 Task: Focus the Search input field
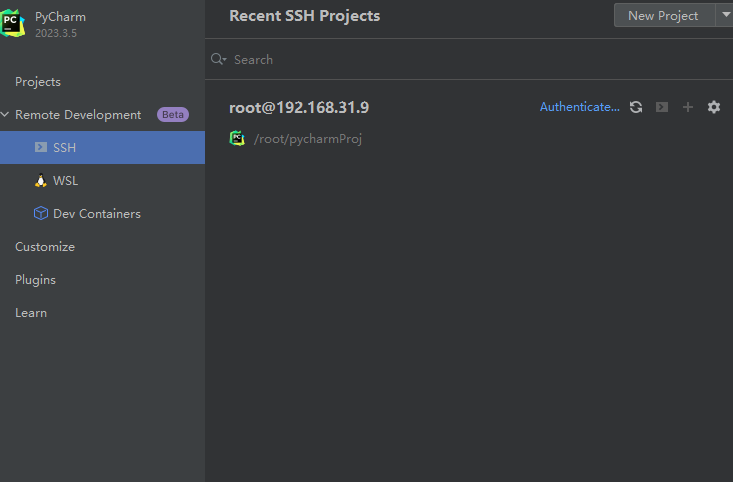tap(470, 60)
